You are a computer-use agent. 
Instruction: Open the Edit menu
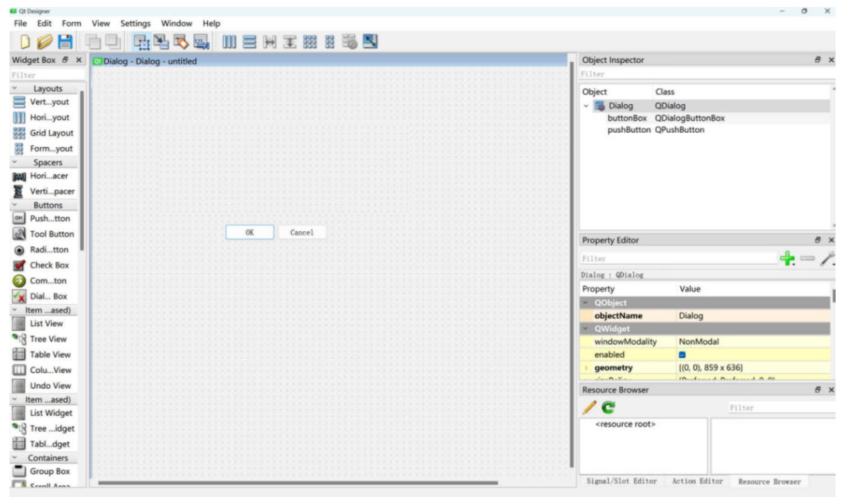(44, 23)
